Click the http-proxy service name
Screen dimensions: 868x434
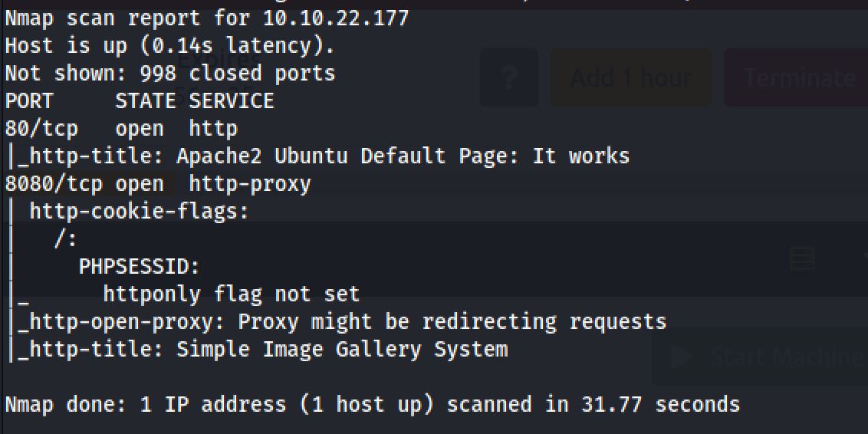click(250, 184)
